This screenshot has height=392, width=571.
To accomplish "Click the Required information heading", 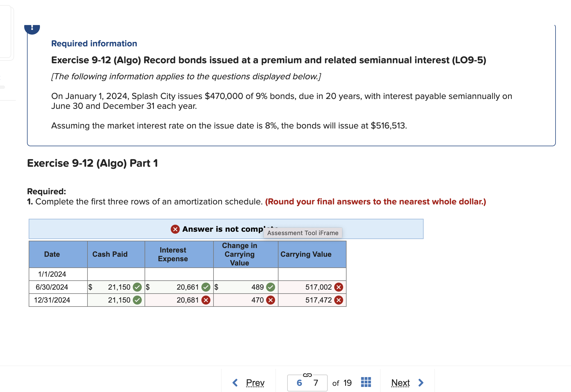I will [x=94, y=43].
